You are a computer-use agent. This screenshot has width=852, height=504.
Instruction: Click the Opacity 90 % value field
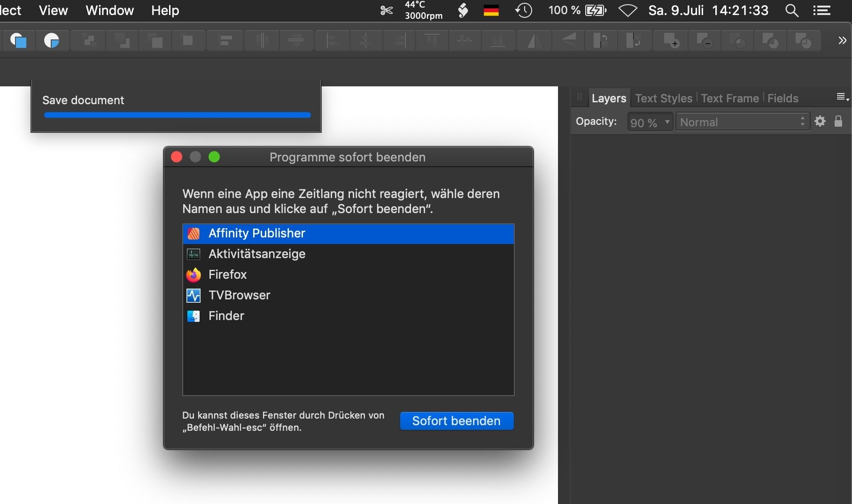(x=644, y=122)
